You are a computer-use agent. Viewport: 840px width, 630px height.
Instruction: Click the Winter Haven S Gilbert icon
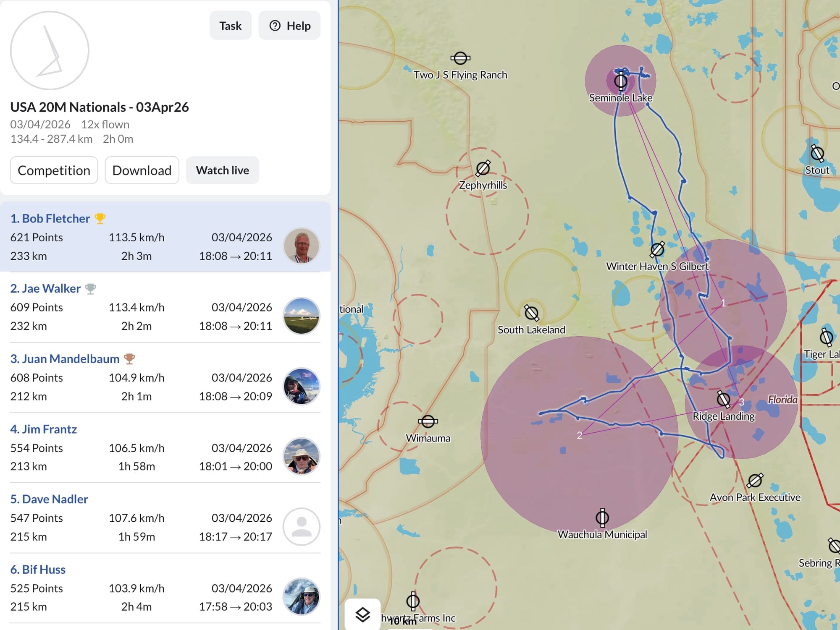(657, 249)
